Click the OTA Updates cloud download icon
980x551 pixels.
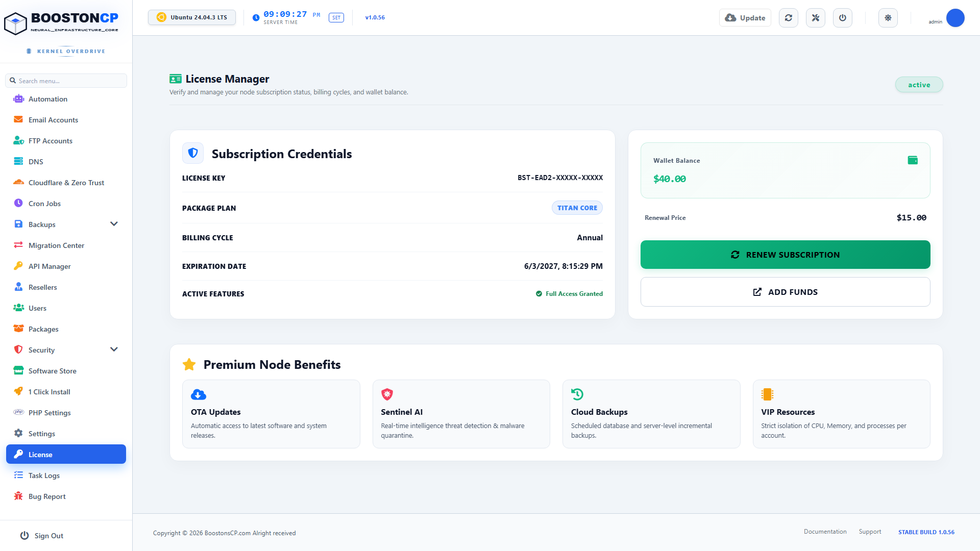coord(199,394)
